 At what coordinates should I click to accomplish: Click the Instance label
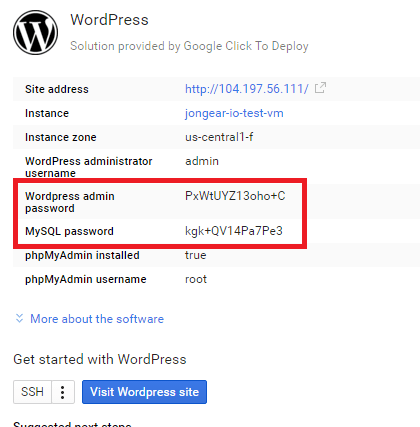[x=47, y=113]
